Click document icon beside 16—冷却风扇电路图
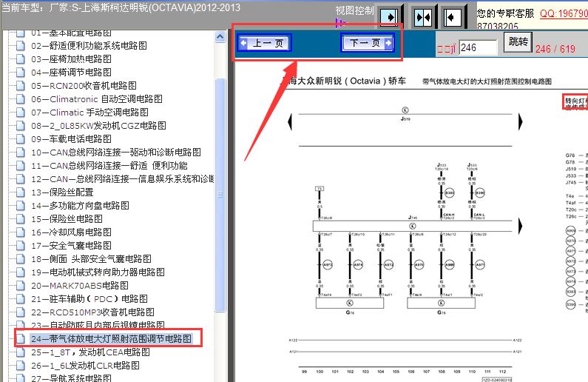The width and height of the screenshot is (588, 382). (21, 232)
